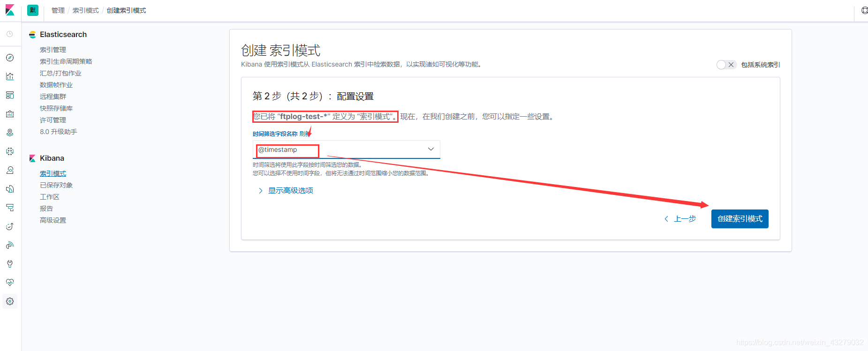Open Machine Learning icon in sidebar

point(10,151)
